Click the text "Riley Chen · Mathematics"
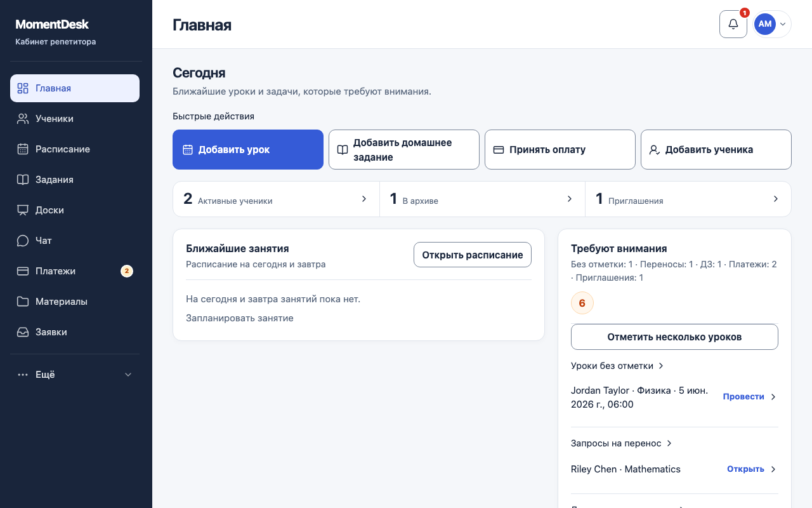The image size is (812, 508). tap(625, 469)
